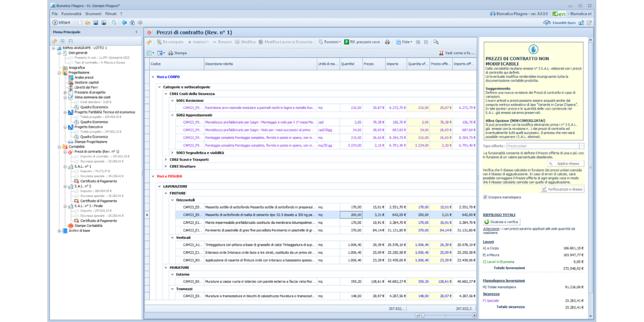This screenshot has width=644, height=322.
Task: Open the Strumenti menu
Action: point(93,13)
